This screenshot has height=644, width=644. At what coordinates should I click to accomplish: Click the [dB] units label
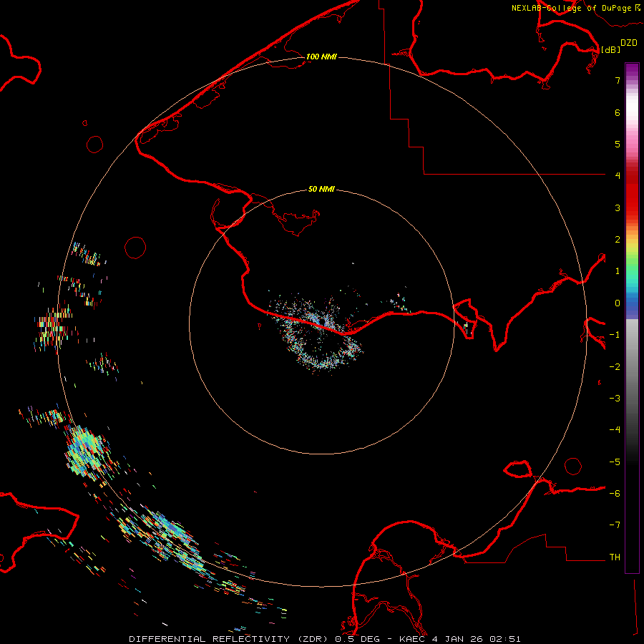tap(610, 49)
